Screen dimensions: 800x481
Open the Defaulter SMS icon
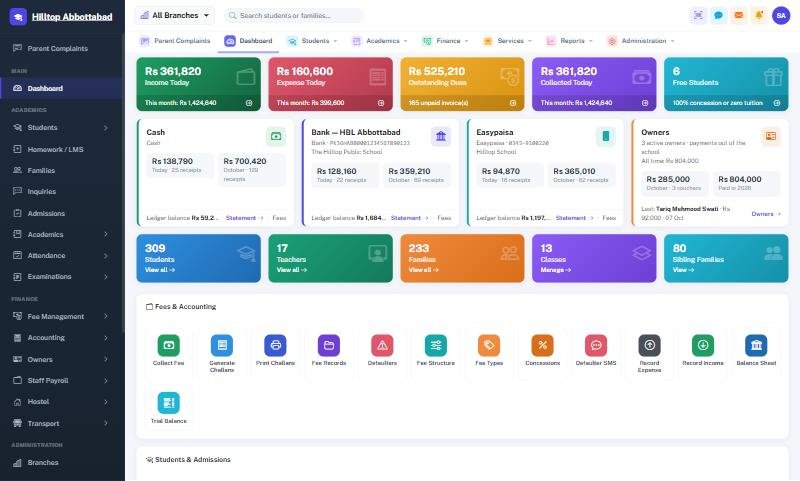point(596,345)
